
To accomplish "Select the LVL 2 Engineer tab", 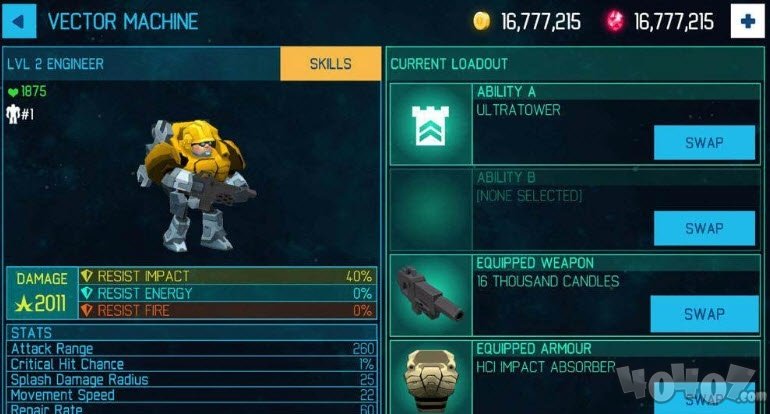I will (141, 64).
